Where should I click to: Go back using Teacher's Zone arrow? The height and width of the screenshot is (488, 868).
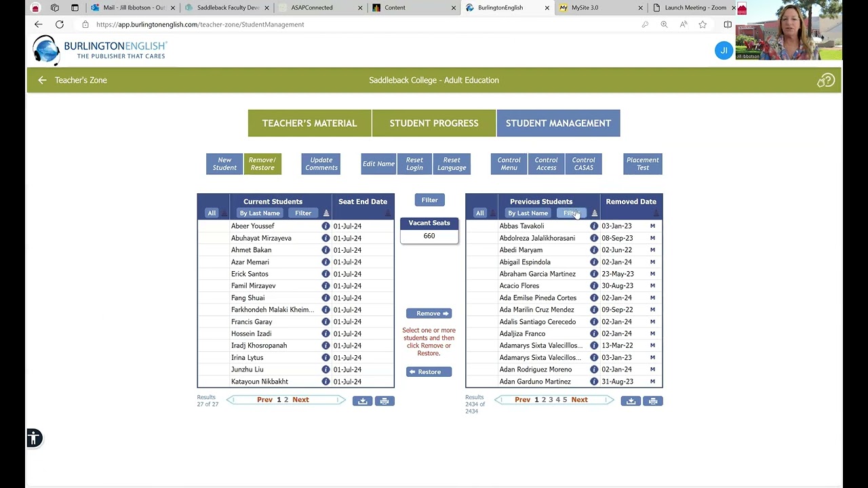click(x=42, y=80)
